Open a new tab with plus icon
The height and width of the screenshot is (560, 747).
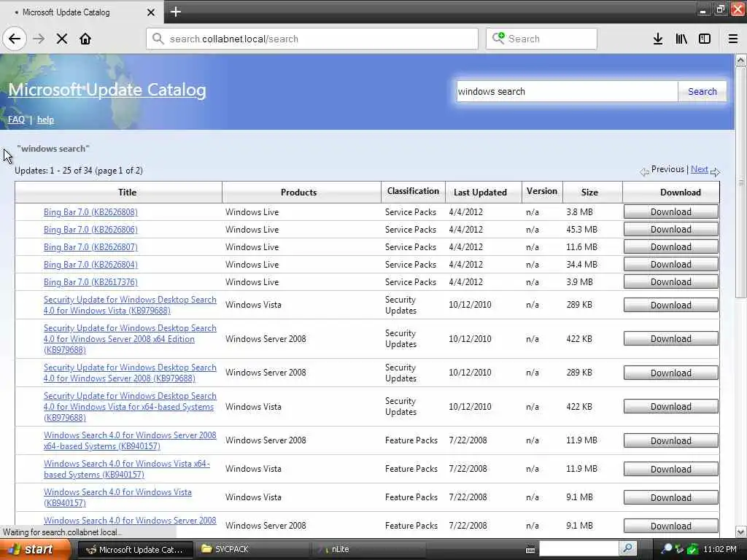click(175, 12)
